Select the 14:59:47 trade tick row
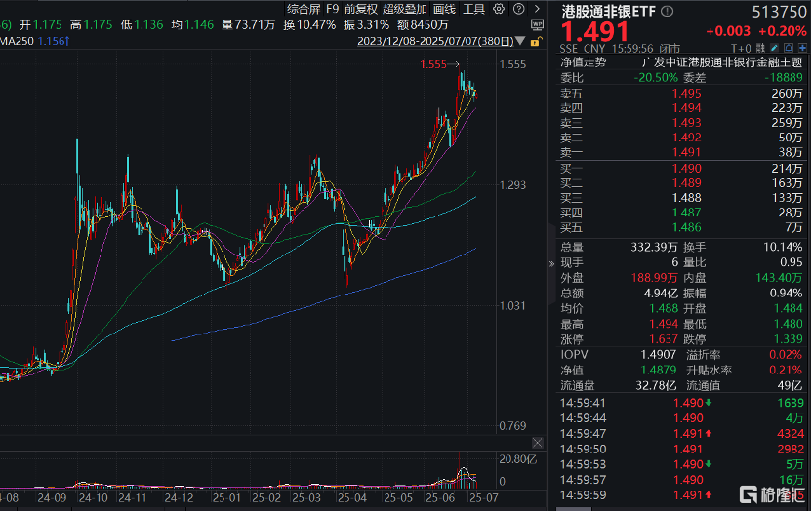Viewport: 812px width, 511px height. (681, 434)
